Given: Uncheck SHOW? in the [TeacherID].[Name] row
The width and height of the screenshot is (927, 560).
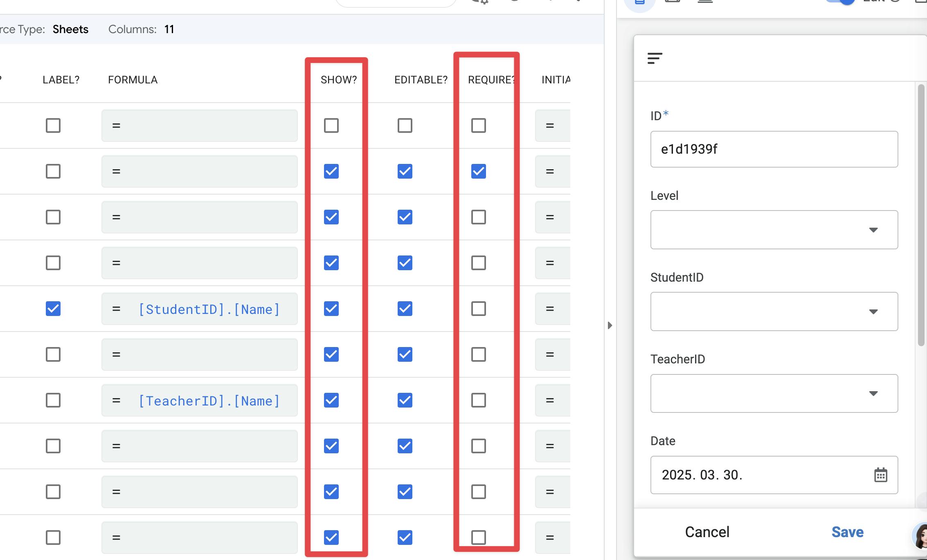Looking at the screenshot, I should (331, 400).
